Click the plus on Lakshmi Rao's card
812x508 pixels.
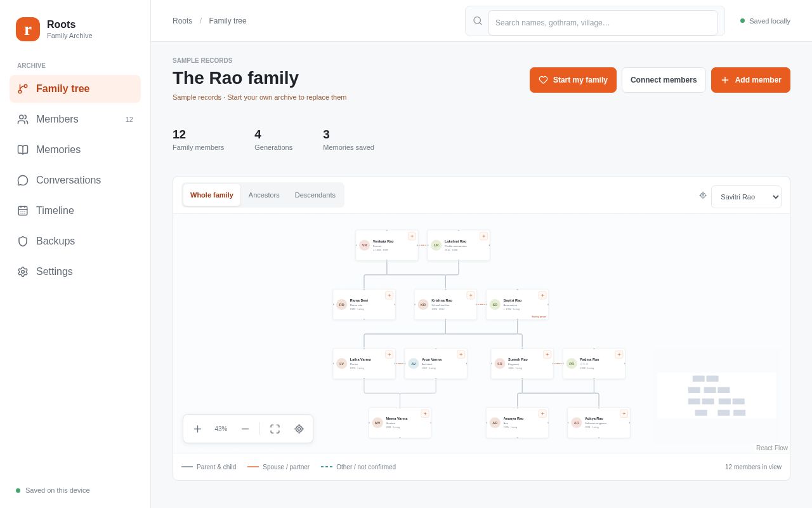pyautogui.click(x=483, y=236)
